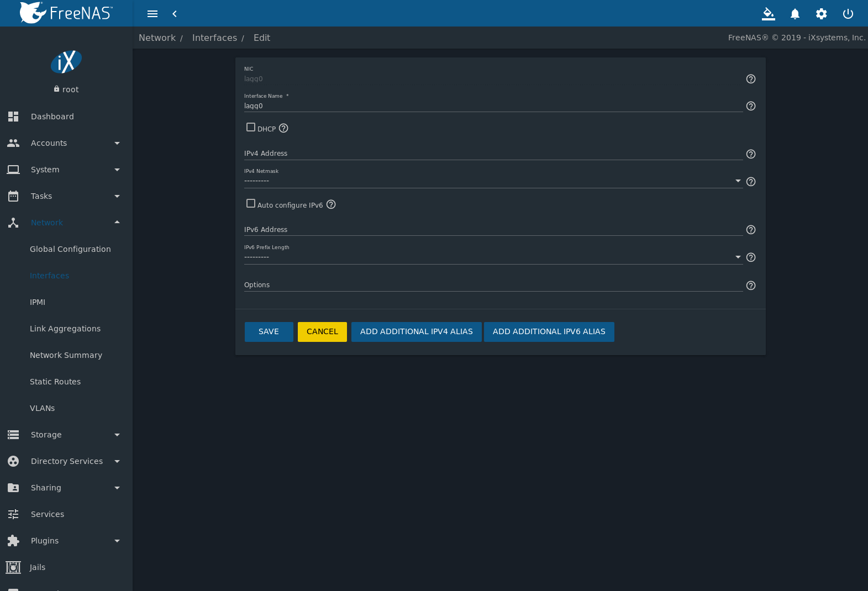Click the yellow CANCEL button
Screen dimensions: 868x591
[x=322, y=332]
